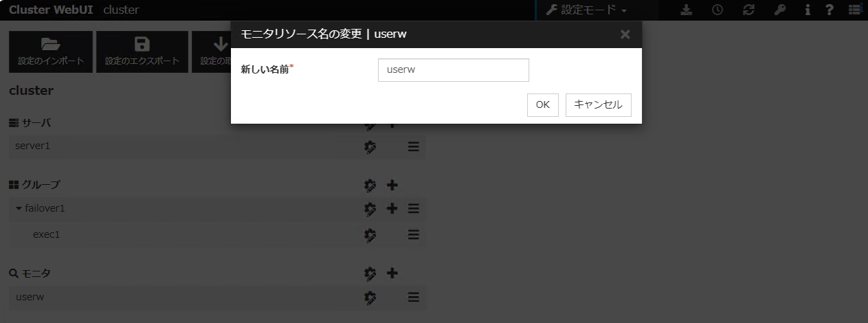Click the plus icon to add a group
The width and height of the screenshot is (868, 323).
(x=392, y=185)
